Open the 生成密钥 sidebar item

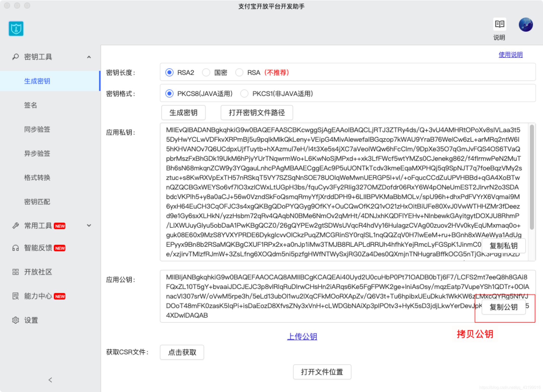point(50,81)
